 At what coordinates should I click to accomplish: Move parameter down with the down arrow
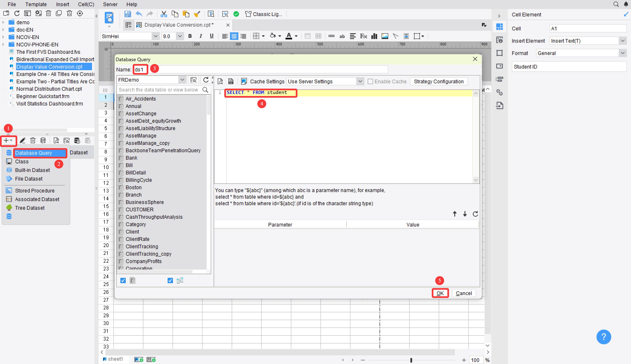tap(465, 214)
